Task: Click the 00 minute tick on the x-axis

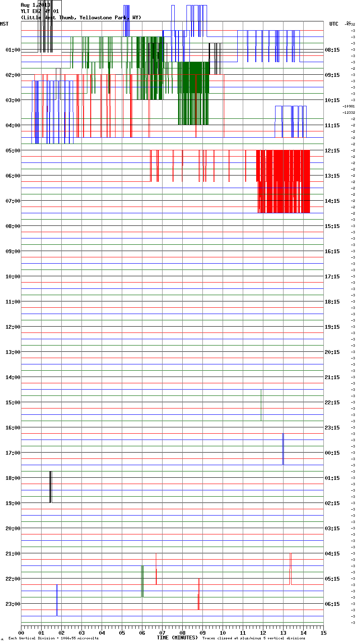Action: [21, 633]
